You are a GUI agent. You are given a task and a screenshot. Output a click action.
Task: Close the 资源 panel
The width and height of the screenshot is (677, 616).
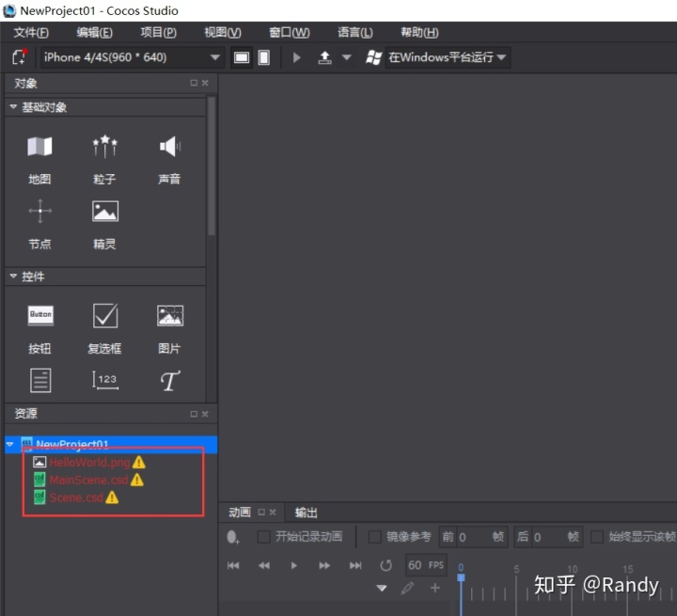[205, 414]
